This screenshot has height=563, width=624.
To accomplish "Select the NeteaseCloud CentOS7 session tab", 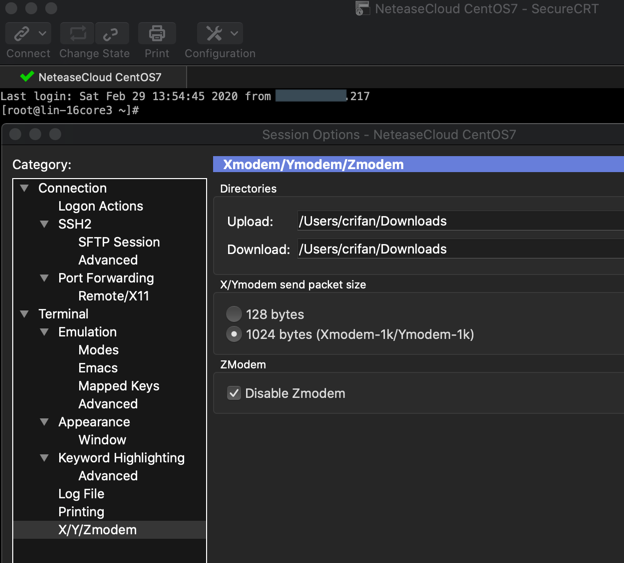I will (99, 77).
